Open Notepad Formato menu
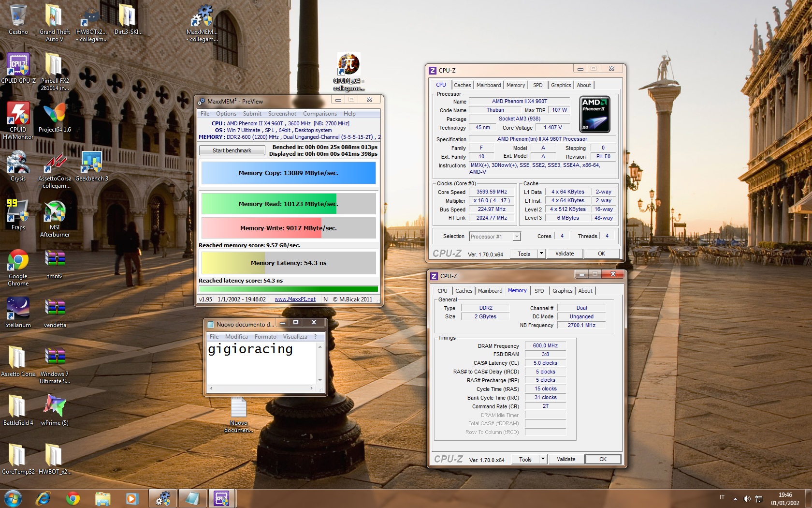 click(265, 337)
